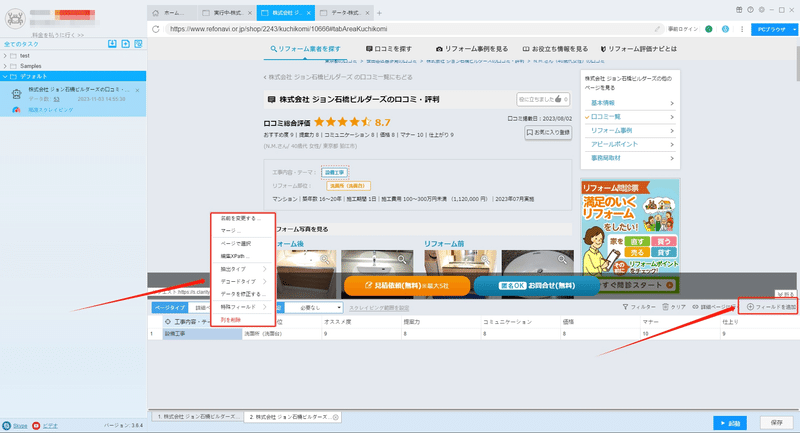This screenshot has width=800, height=433.
Task: Click the user avatar crab icon
Action: click(x=15, y=19)
